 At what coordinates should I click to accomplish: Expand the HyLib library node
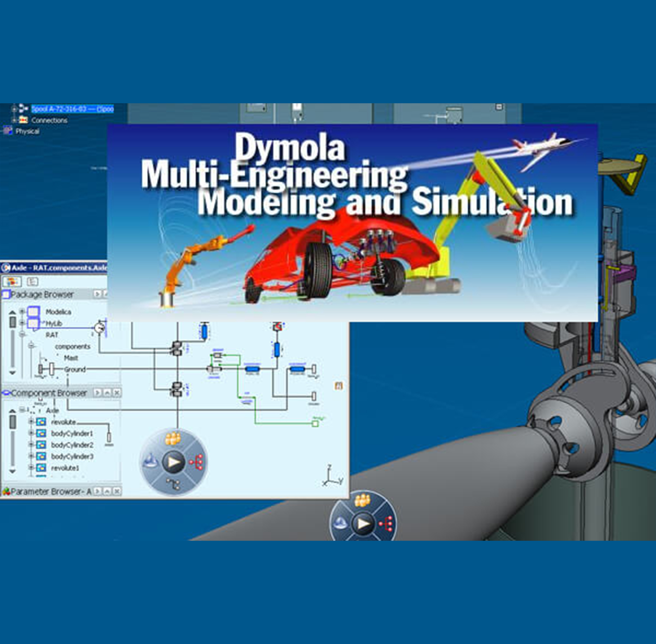(x=22, y=323)
